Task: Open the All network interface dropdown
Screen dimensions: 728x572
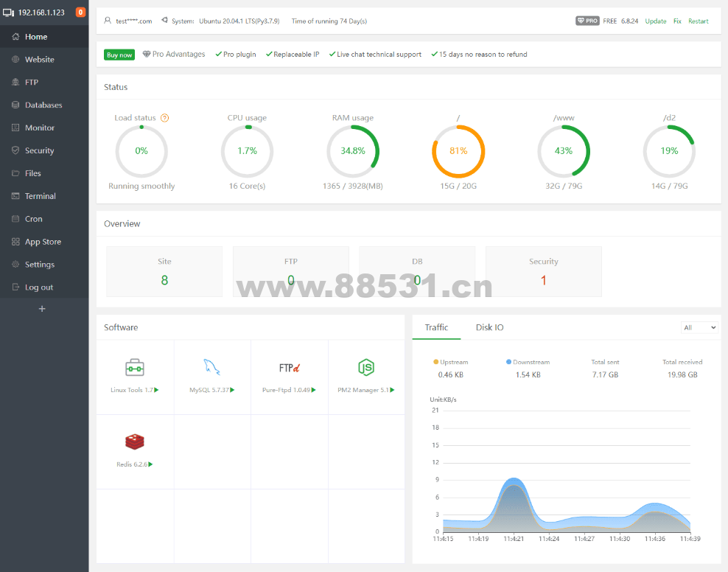Action: pyautogui.click(x=699, y=327)
